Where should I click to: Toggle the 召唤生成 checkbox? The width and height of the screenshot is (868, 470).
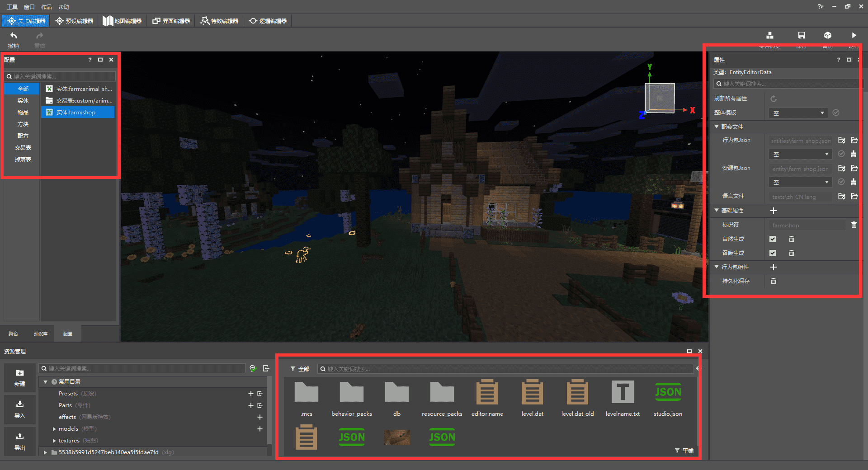(x=773, y=253)
